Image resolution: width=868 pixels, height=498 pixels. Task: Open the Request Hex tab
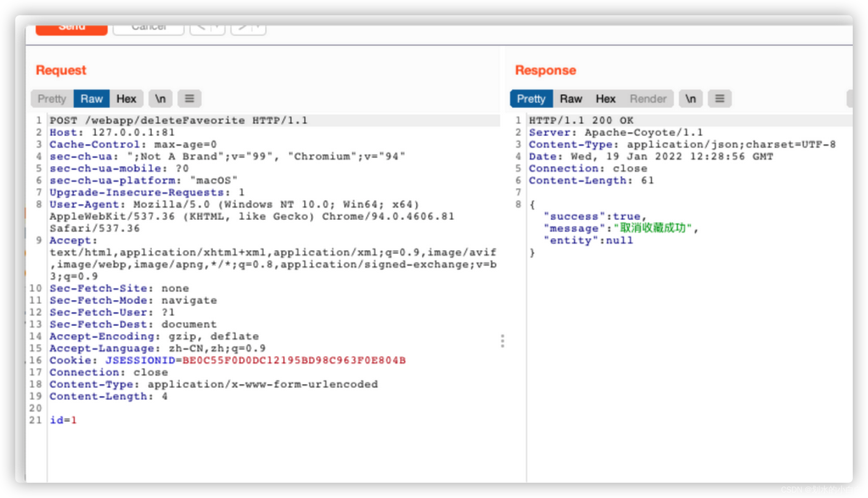126,99
